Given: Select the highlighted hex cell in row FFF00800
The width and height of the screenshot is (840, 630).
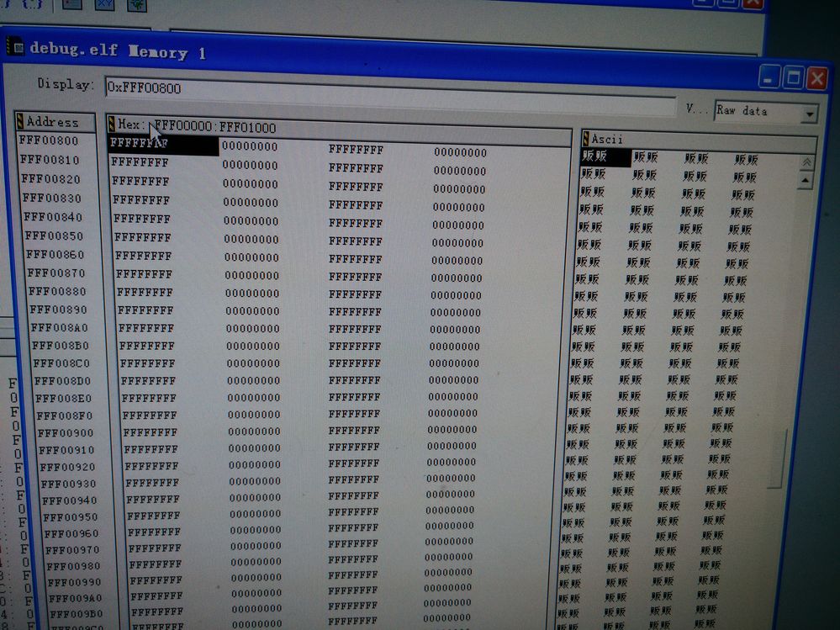Looking at the screenshot, I should 163,144.
